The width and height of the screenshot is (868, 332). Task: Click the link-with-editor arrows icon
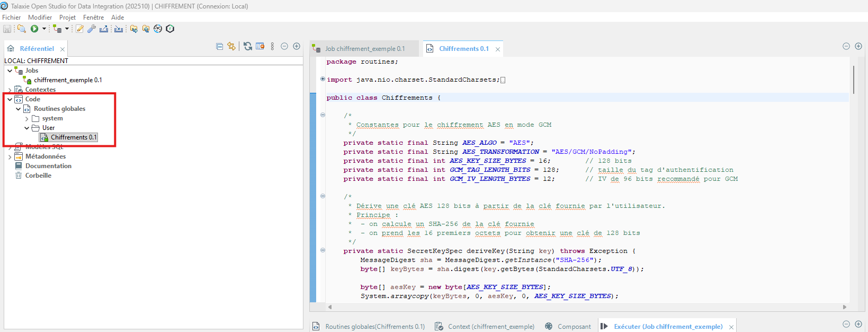(x=231, y=46)
